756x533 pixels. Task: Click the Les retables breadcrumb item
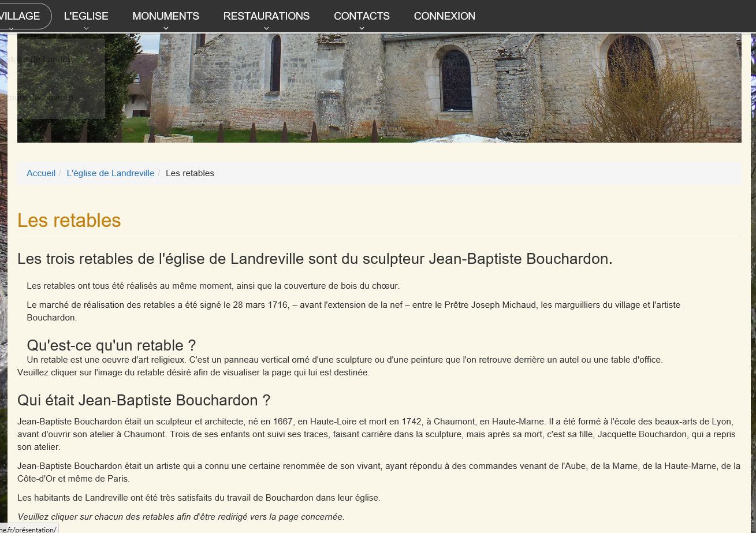(189, 173)
